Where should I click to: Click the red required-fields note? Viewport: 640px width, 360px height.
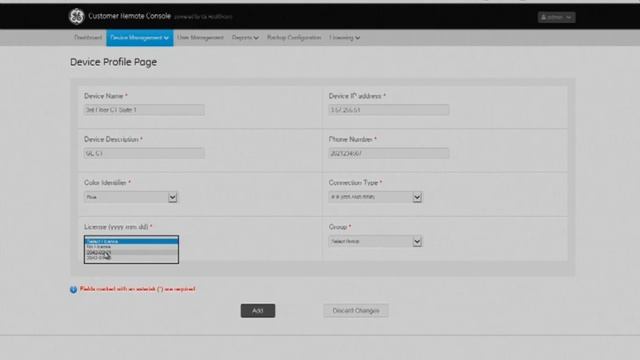(138, 289)
